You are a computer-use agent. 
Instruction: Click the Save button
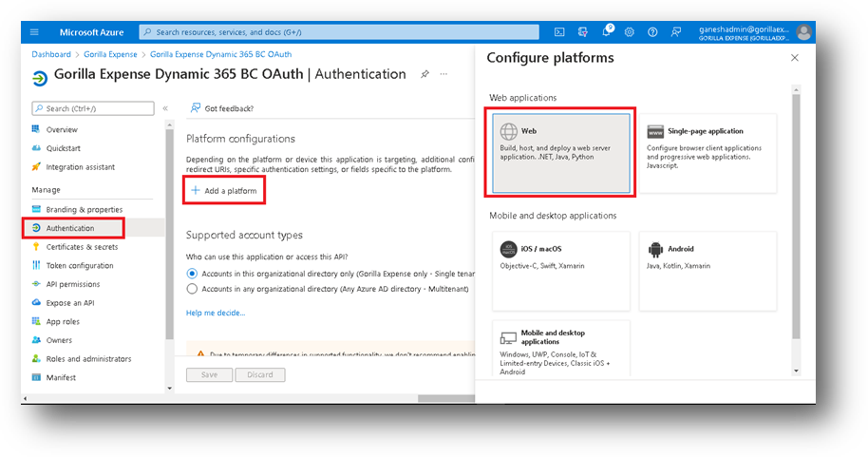click(x=209, y=375)
